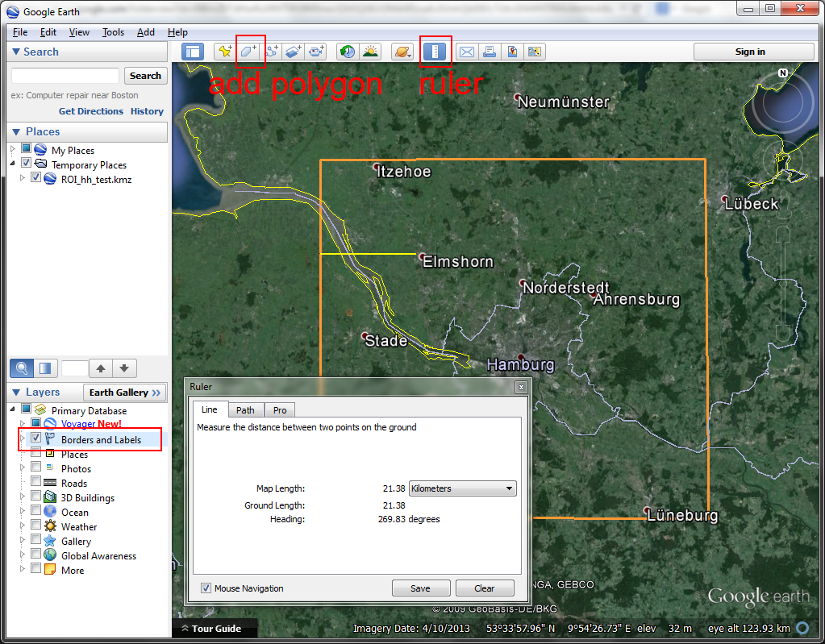Switch to the Pro tab in Ruler
825x644 pixels.
tap(280, 410)
